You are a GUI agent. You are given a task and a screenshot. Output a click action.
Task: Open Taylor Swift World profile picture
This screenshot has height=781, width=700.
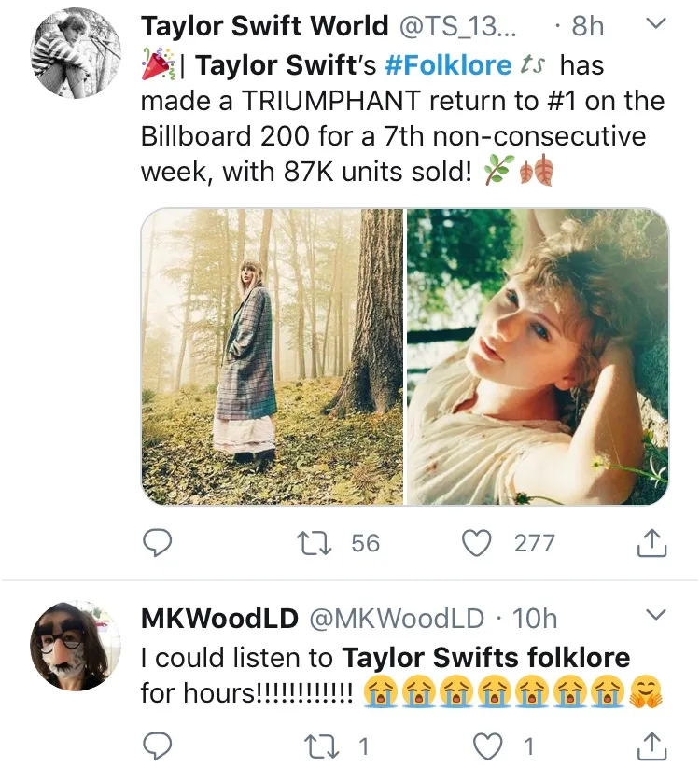(x=77, y=53)
